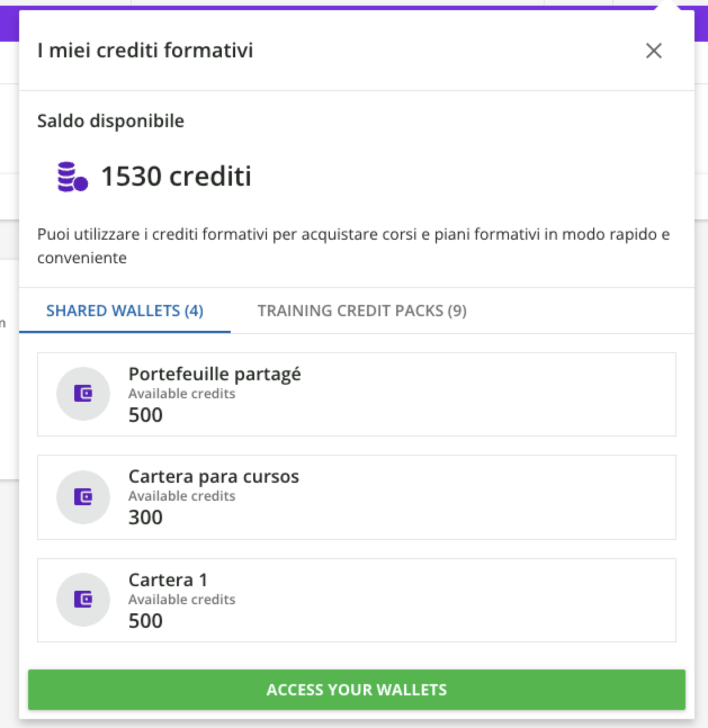Click the Saldo disponibile label
Image resolution: width=708 pixels, height=728 pixels.
(x=110, y=121)
